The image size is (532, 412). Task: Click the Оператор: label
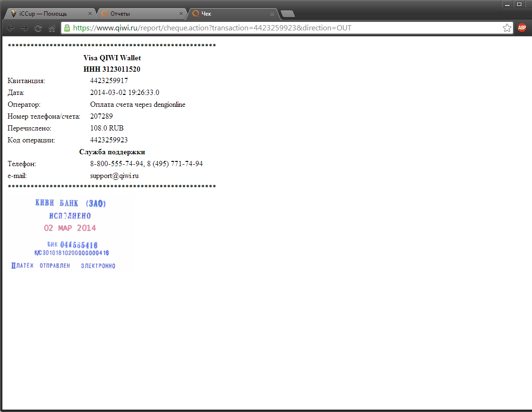(x=24, y=104)
